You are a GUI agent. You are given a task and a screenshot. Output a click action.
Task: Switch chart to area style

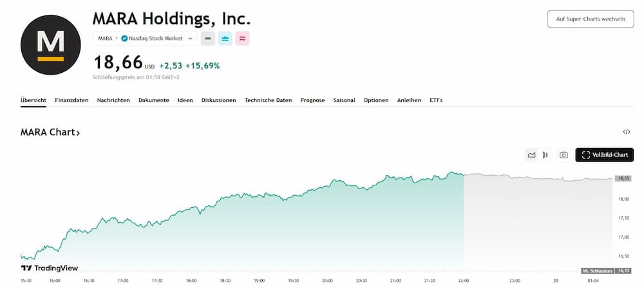point(532,155)
